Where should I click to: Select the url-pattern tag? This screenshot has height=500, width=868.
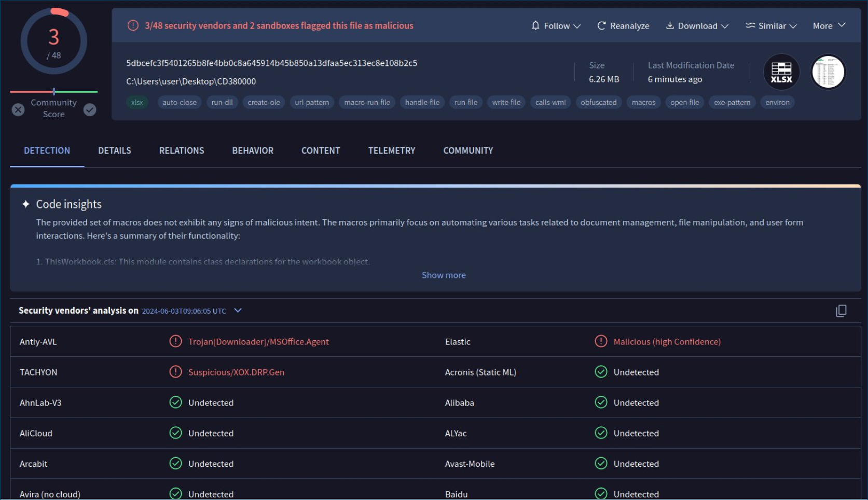(x=312, y=102)
